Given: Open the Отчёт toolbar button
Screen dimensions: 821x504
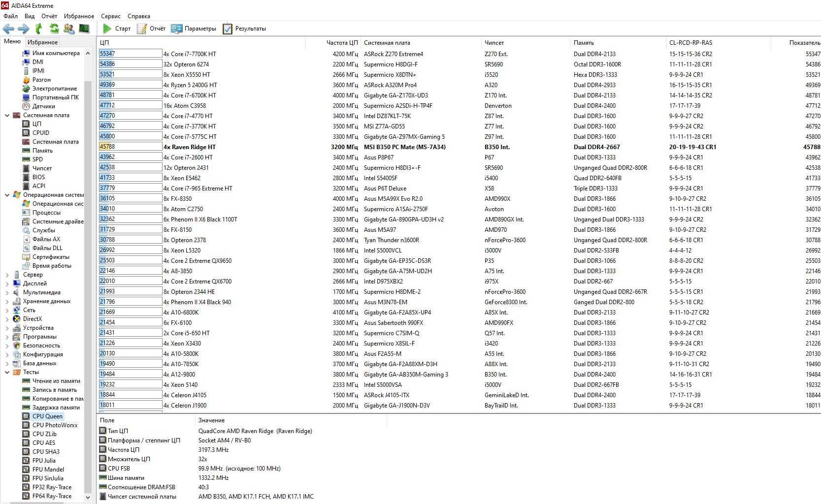Looking at the screenshot, I should pyautogui.click(x=151, y=29).
